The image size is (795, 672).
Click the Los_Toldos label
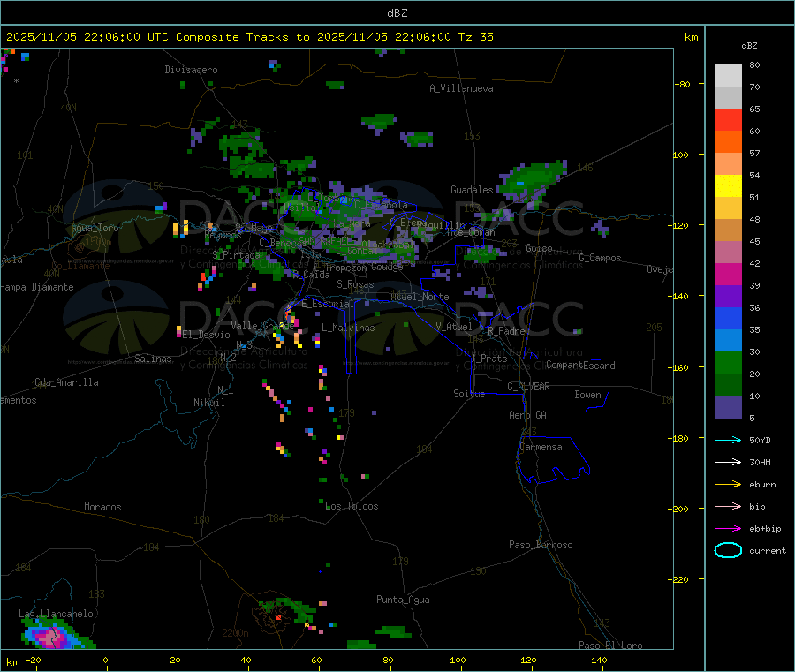352,506
